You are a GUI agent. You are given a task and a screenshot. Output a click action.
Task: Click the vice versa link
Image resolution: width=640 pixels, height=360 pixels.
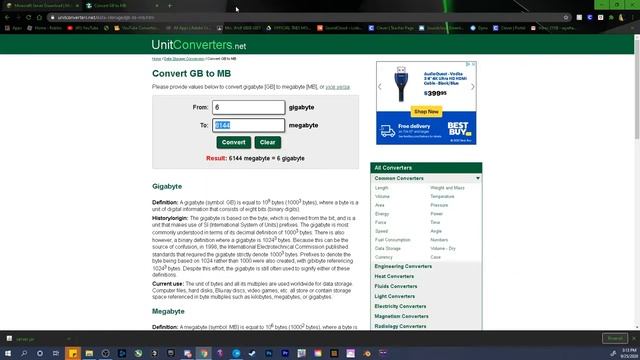338,87
